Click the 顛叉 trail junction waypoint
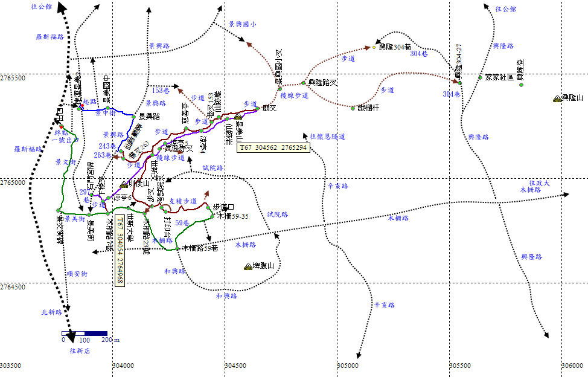 257,109
